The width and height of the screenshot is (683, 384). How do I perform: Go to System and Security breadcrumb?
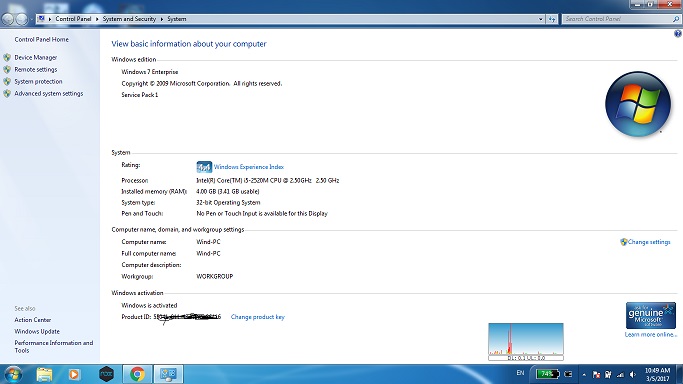(x=129, y=19)
